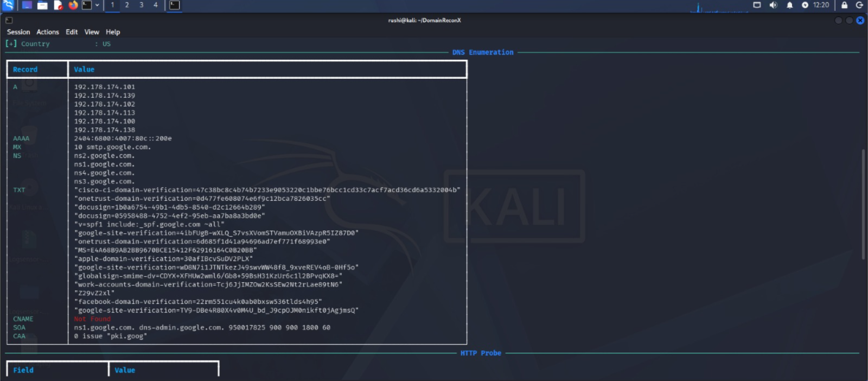
Task: Click the terminal window menu icon
Action: (9, 20)
